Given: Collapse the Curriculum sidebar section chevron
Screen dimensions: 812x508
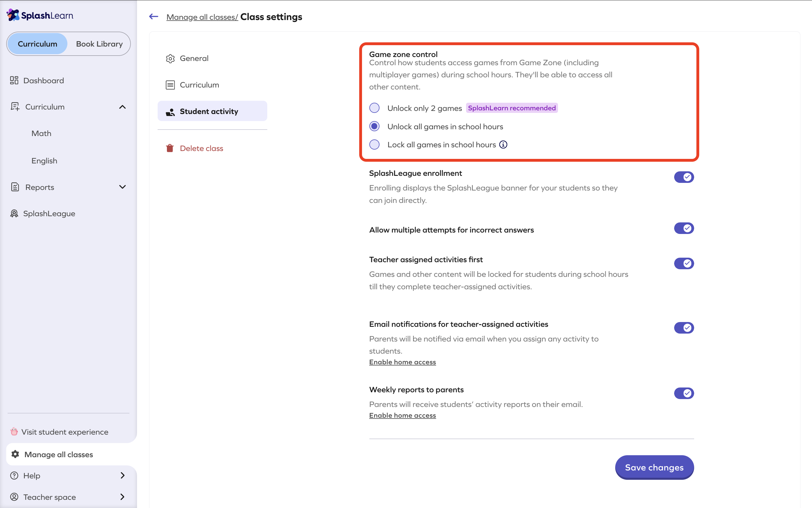Looking at the screenshot, I should [x=122, y=107].
